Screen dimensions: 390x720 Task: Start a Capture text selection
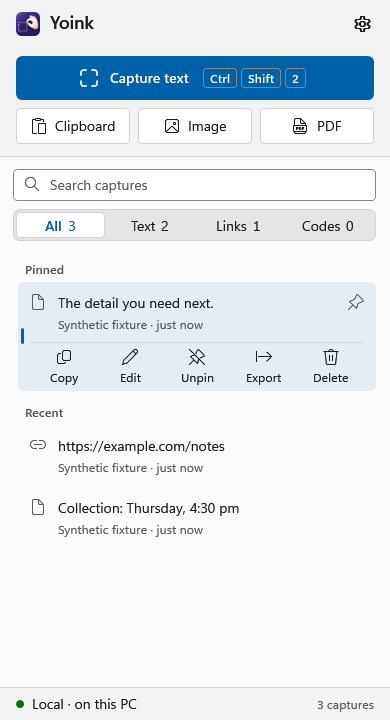click(x=195, y=78)
